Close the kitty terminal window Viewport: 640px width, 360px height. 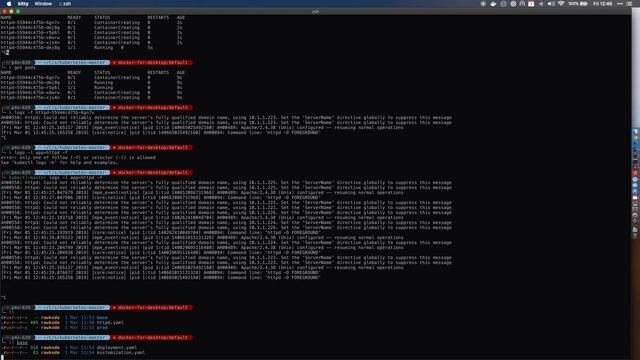point(4,11)
